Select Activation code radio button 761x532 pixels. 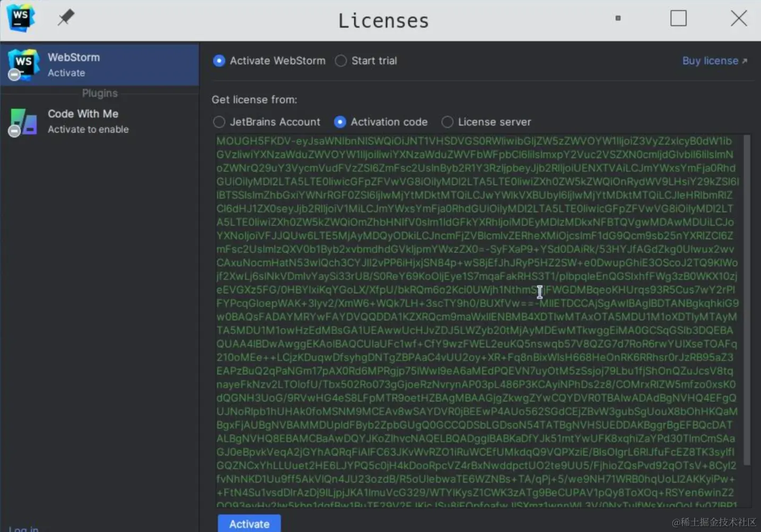(x=340, y=122)
